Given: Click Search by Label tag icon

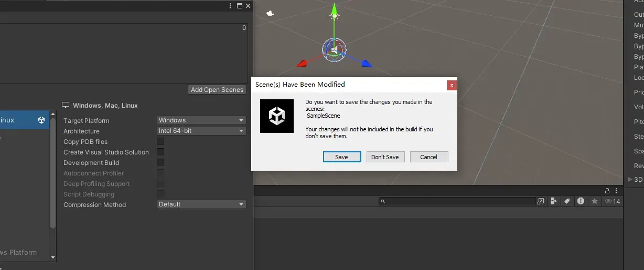Looking at the screenshot, I should click(567, 201).
